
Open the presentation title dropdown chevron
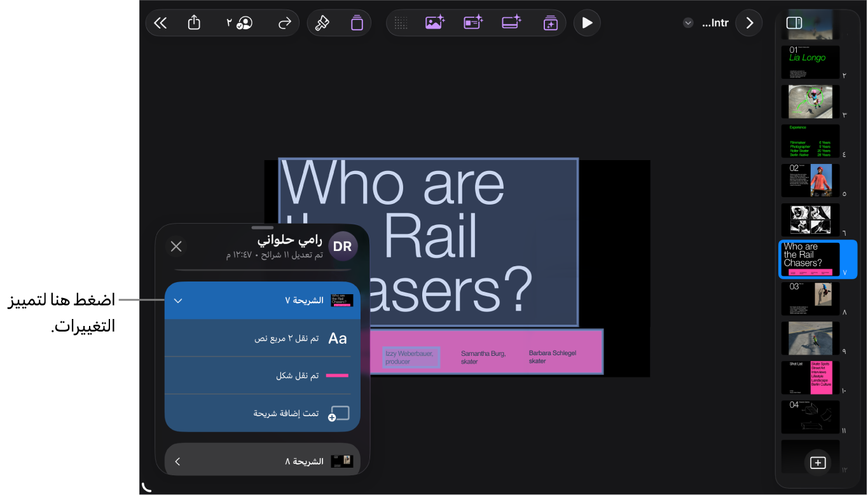pos(687,23)
